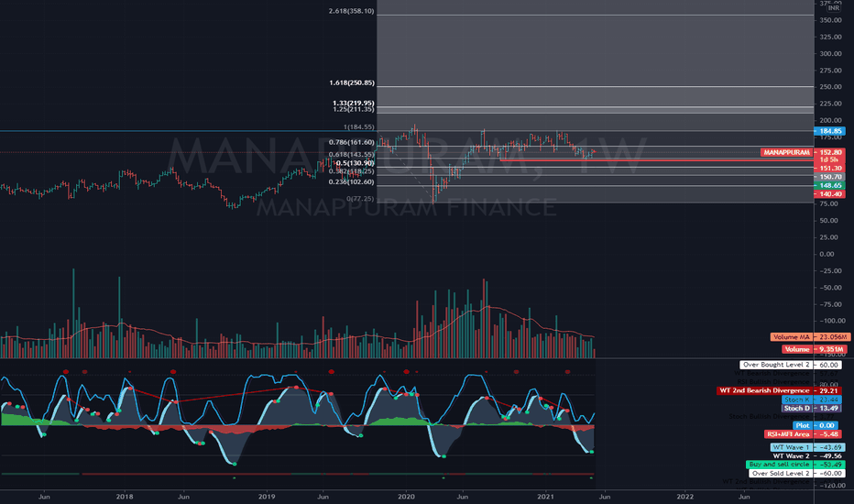The height and width of the screenshot is (504, 854).
Task: Click the 2019 time axis label
Action: point(267,497)
